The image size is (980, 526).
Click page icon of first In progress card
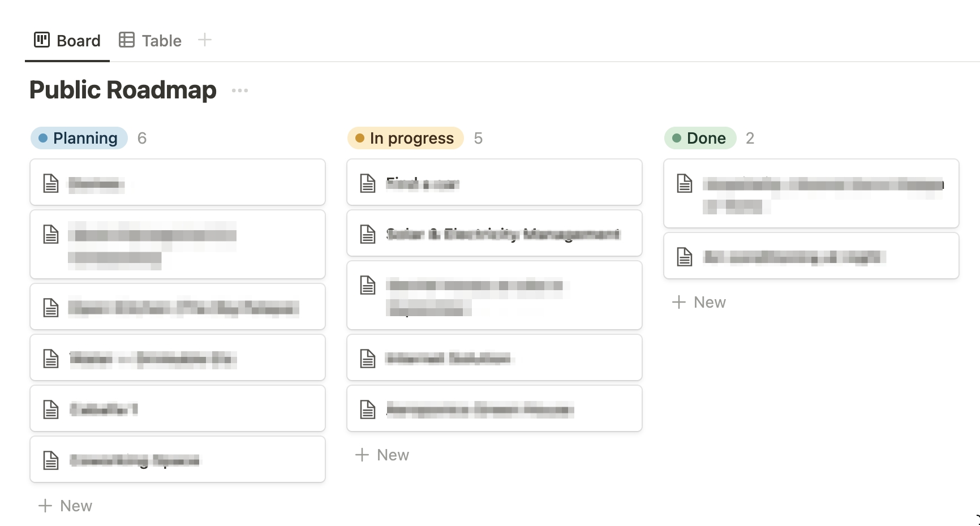(368, 183)
